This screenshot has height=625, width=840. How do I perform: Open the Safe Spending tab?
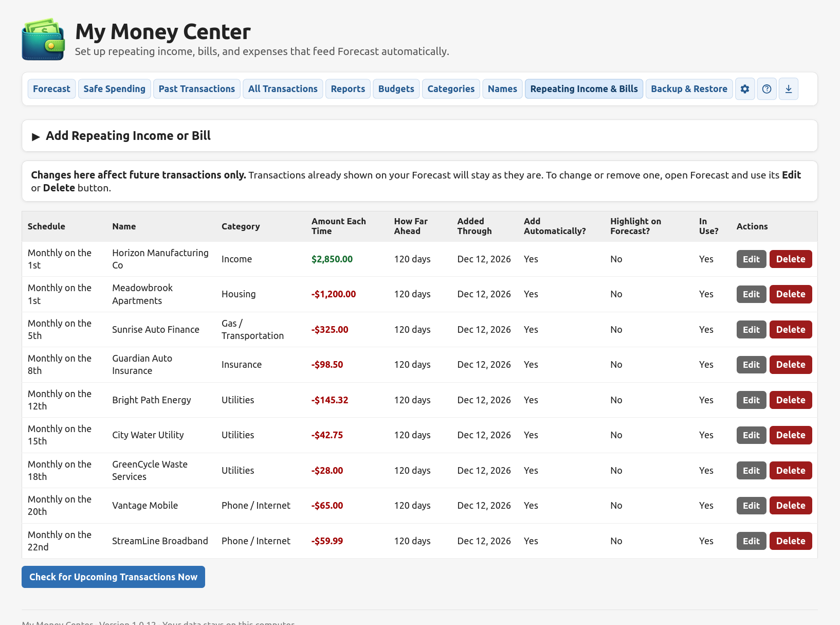(115, 89)
